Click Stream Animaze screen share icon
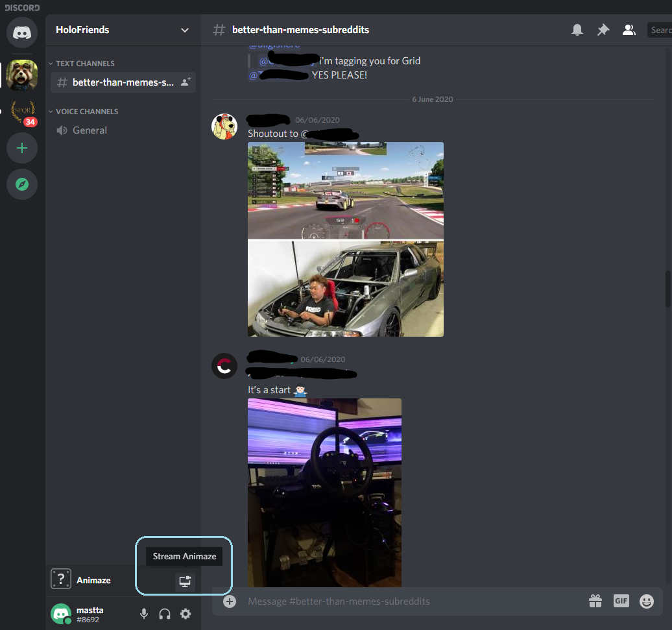This screenshot has height=630, width=672. click(x=185, y=581)
